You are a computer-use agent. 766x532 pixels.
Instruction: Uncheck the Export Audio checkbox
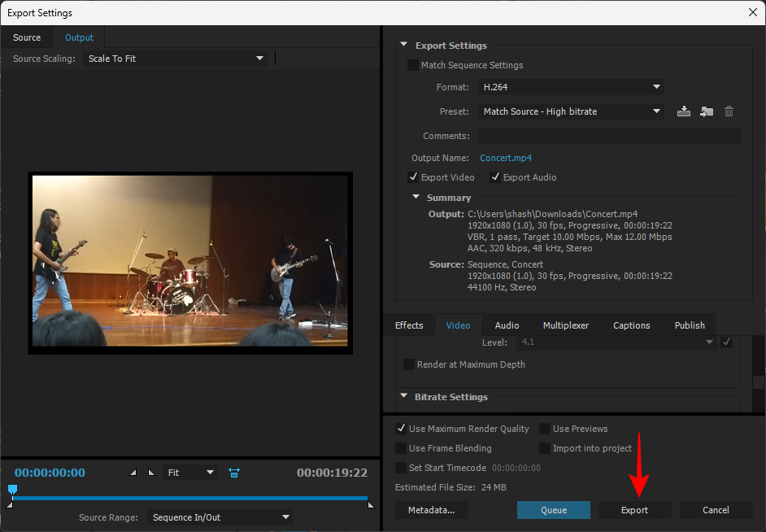point(495,177)
